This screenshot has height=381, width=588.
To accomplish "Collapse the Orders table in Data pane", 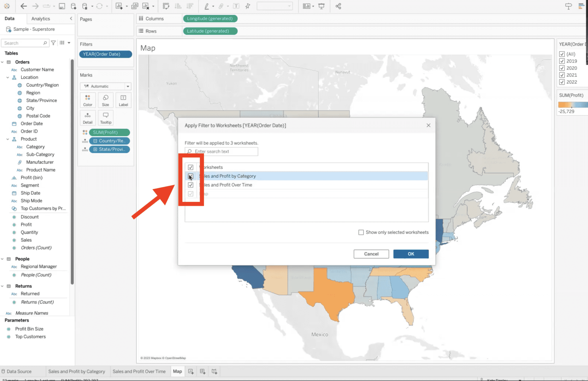I will coord(3,62).
